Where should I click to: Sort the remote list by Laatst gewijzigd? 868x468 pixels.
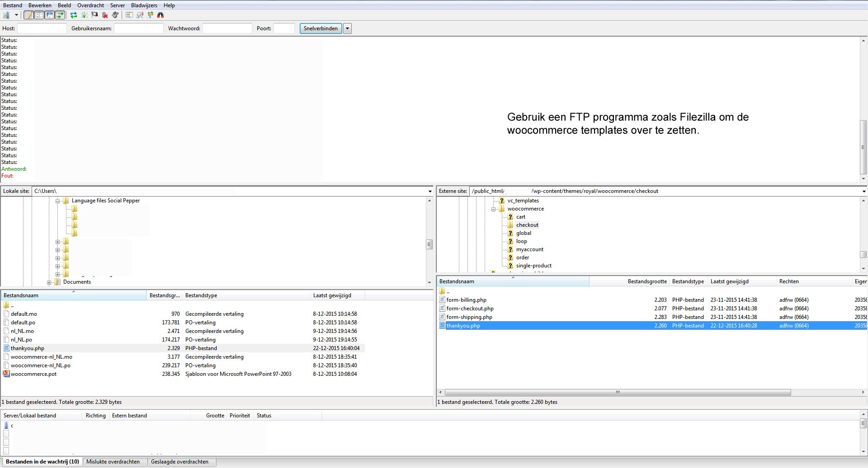[729, 281]
